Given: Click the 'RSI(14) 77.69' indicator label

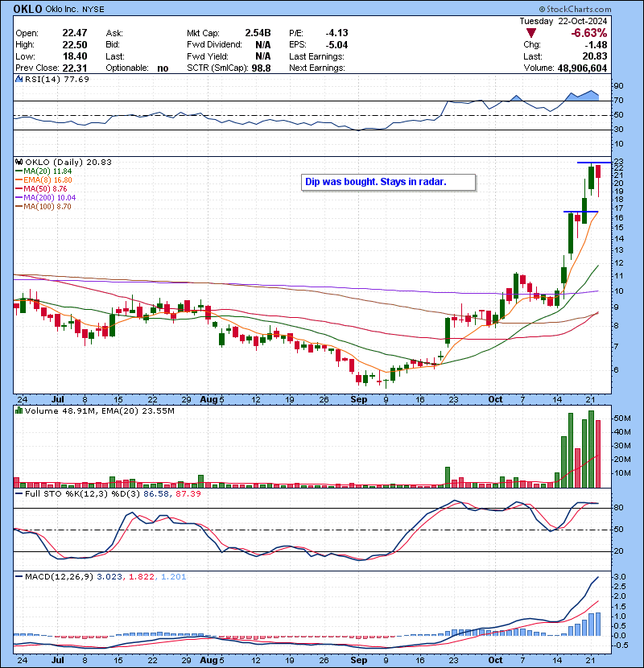Looking at the screenshot, I should click(x=57, y=79).
